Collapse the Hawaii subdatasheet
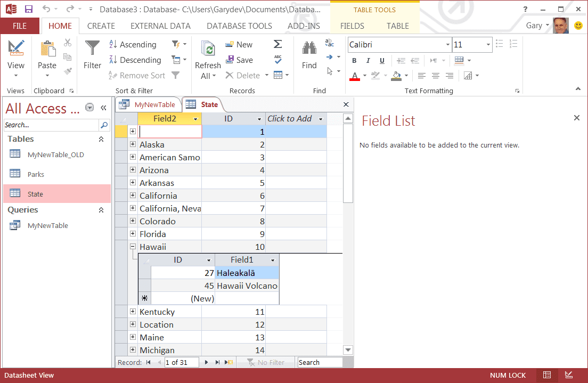Image resolution: width=588 pixels, height=383 pixels. coord(132,247)
